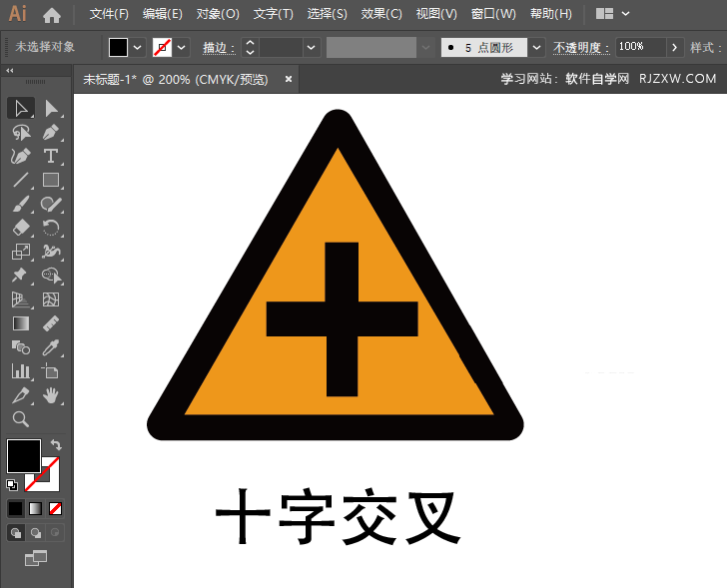Screen dimensions: 727x588
Task: Open variable width profile dropdown
Action: 425,47
